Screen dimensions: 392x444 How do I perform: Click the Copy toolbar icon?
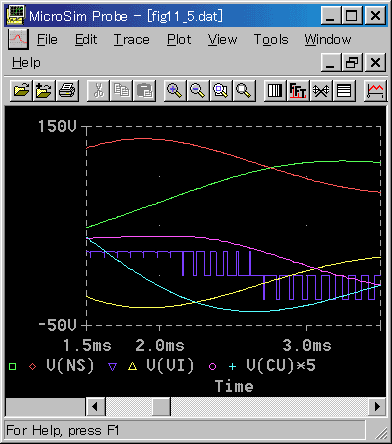click(121, 90)
